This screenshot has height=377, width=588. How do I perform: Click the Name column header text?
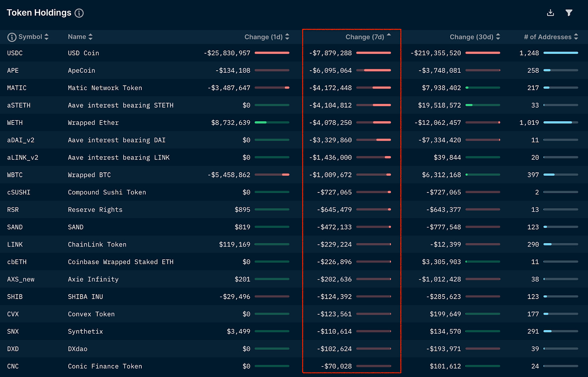[x=77, y=37]
